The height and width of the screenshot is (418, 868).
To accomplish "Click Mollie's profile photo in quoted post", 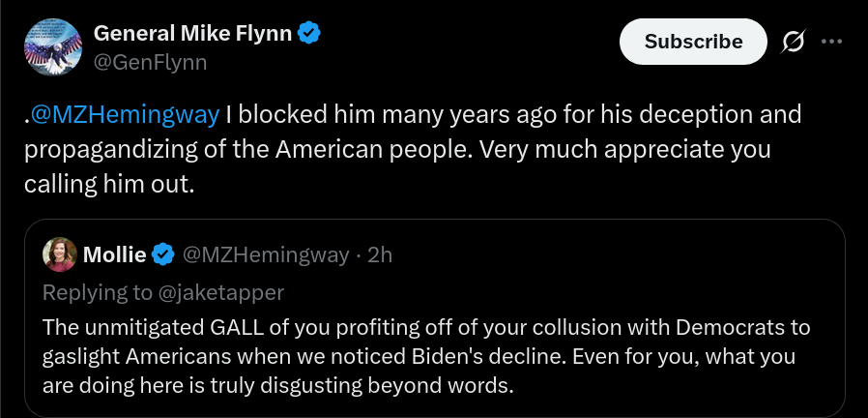I will [60, 254].
